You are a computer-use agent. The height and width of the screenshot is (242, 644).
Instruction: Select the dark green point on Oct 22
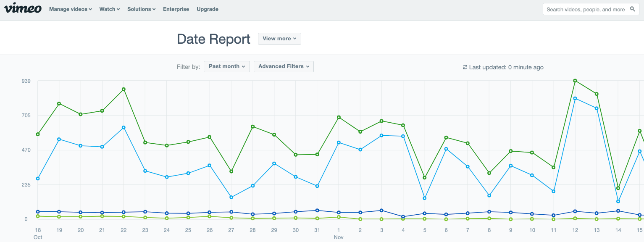[x=124, y=89]
